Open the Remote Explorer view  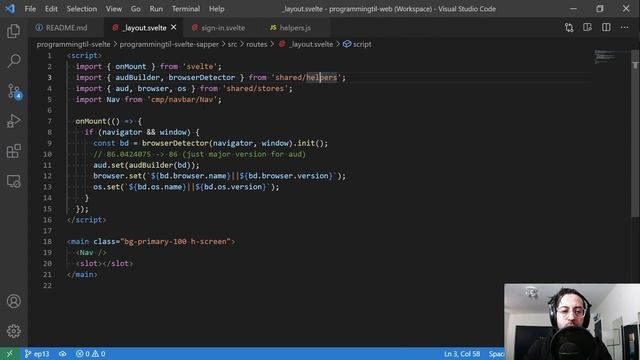13,181
